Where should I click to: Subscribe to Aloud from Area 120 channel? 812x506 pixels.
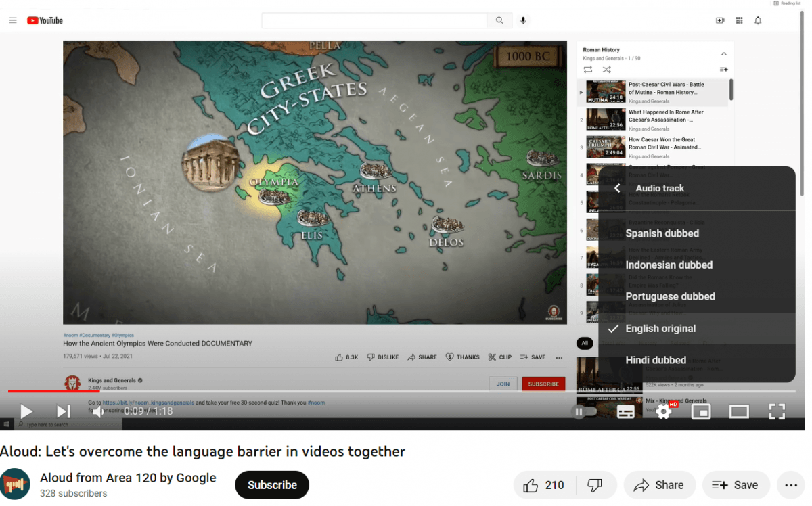point(272,485)
